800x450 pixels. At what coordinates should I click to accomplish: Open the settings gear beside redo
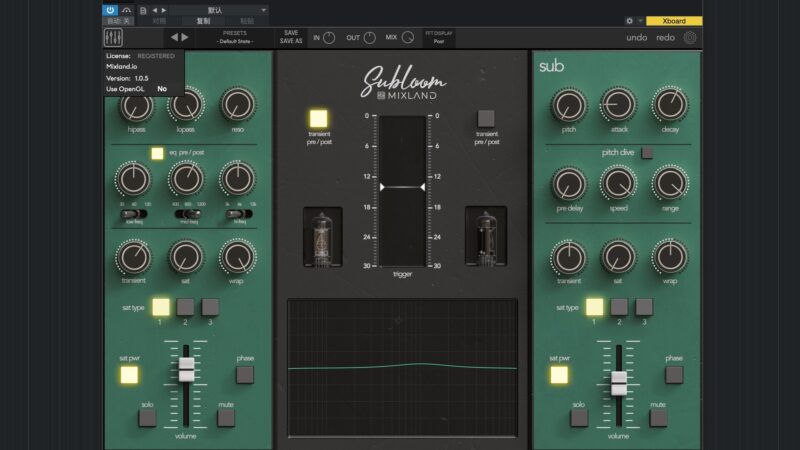(690, 38)
